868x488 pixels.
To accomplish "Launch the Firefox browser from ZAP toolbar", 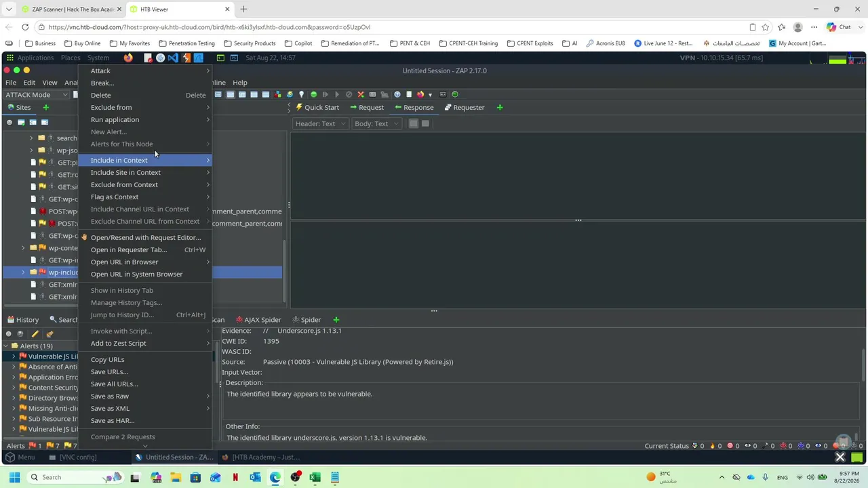I will pos(420,94).
